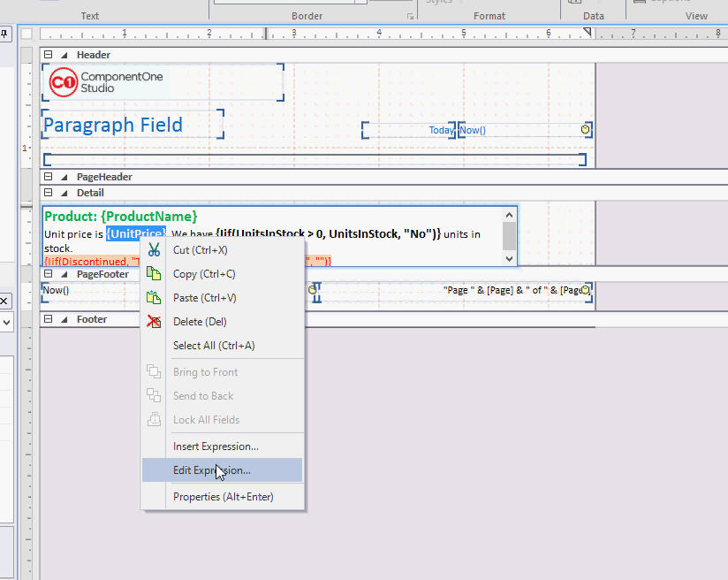Click the Paste clipboard icon in context menu
Viewport: 728px width, 580px height.
(154, 298)
